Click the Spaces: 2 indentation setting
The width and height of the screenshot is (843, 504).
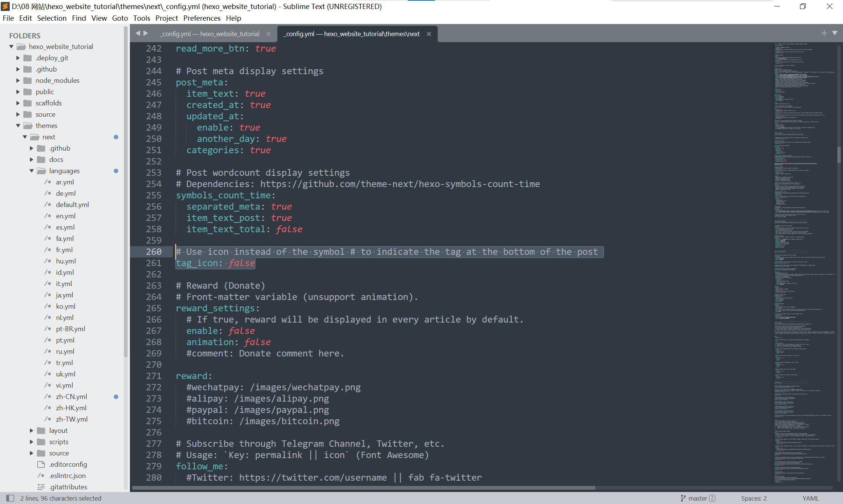tap(753, 498)
